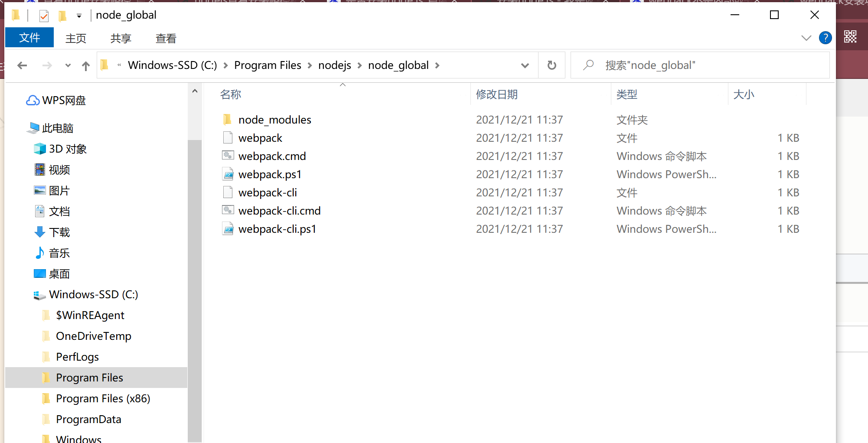
Task: Click node_global in the breadcrumb path
Action: (398, 65)
